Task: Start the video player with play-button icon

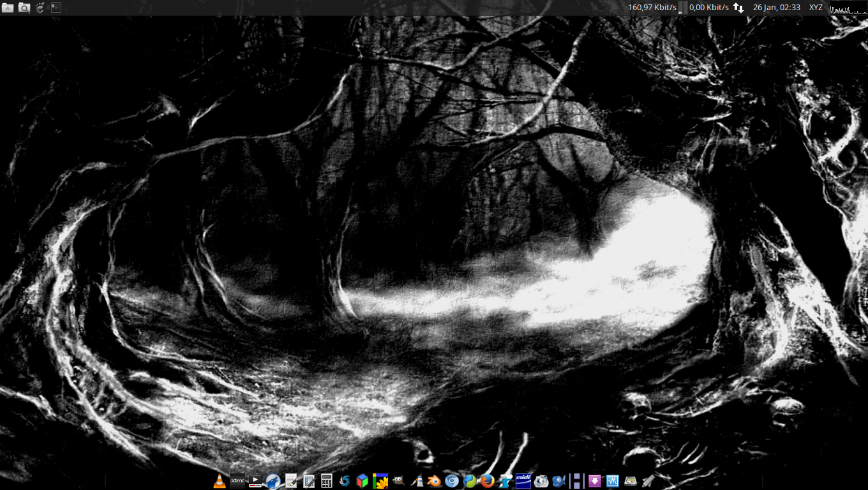Action: 255,481
